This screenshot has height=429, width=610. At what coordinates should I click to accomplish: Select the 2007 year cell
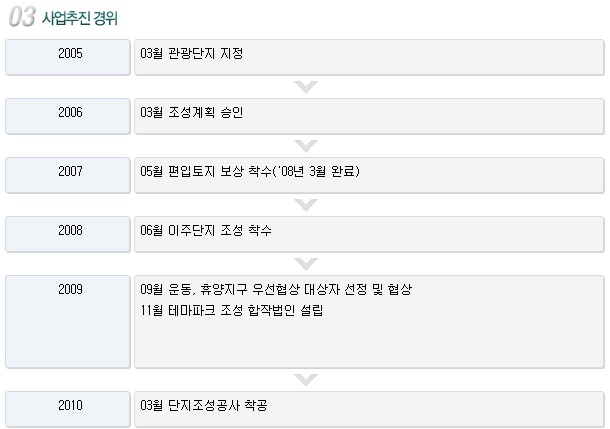[x=68, y=175]
